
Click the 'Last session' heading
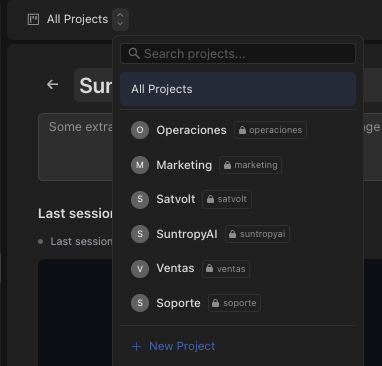click(75, 213)
